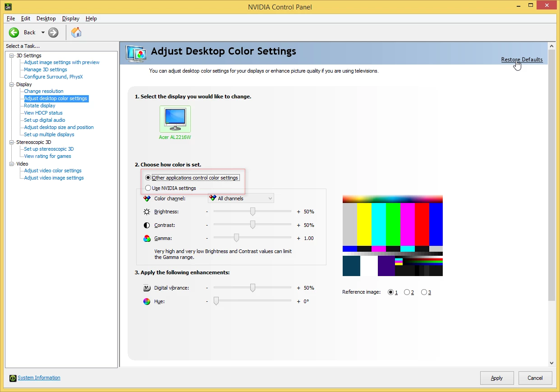560x392 pixels.
Task: Click the Gamma slider thumb
Action: 236,238
